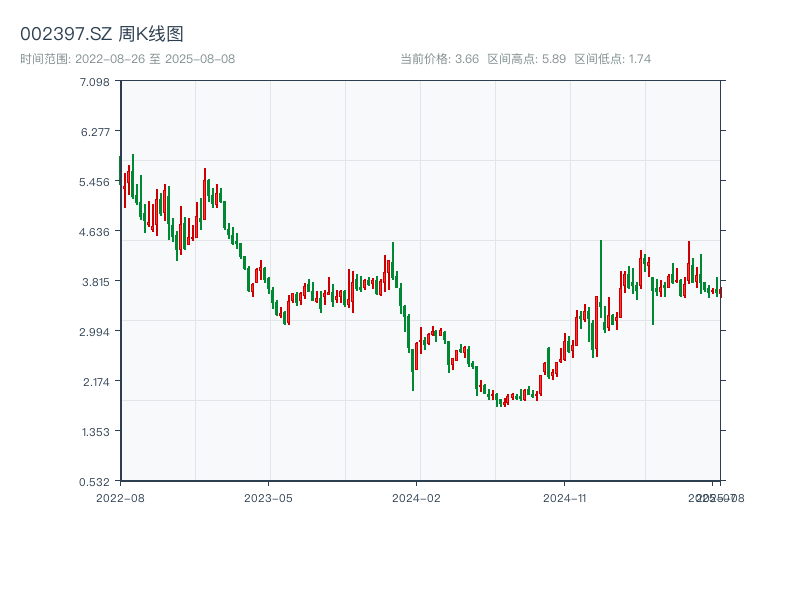Select the 2024-11 date axis label

tap(565, 497)
